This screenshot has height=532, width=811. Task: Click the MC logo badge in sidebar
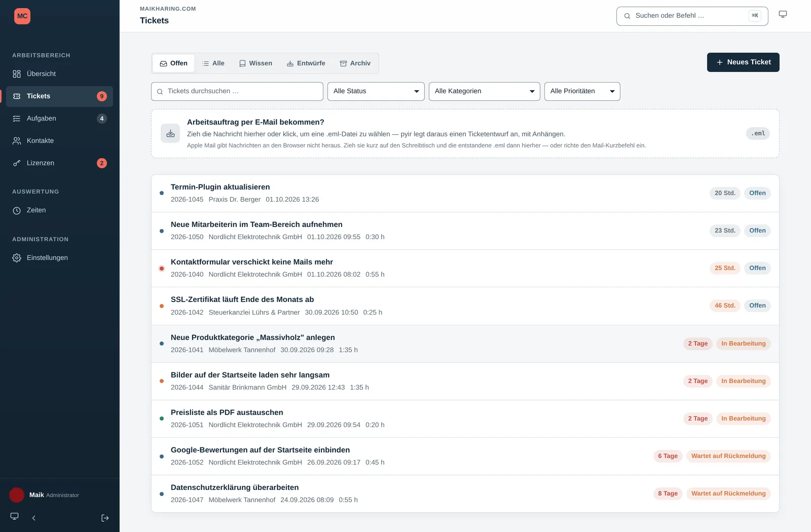tap(22, 16)
